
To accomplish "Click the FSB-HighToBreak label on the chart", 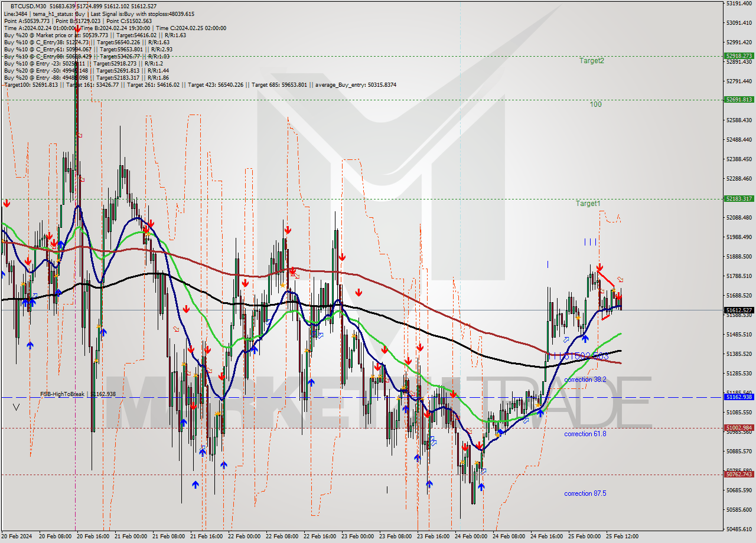I will click(x=63, y=392).
